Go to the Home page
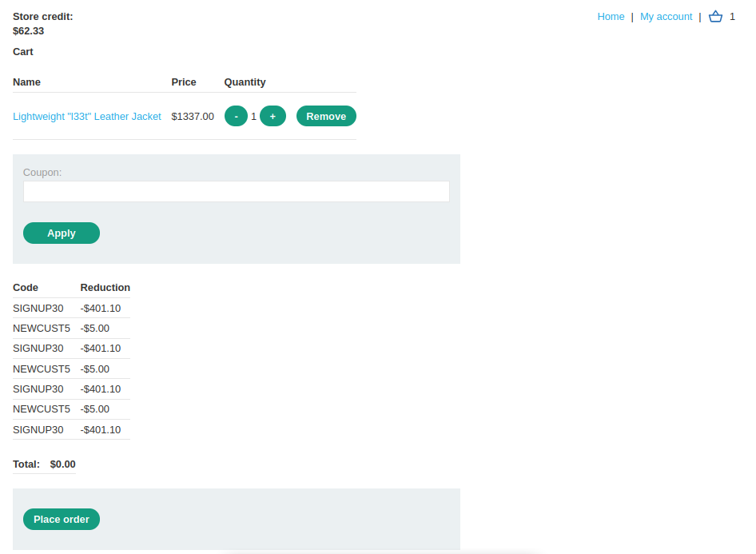This screenshot has height=554, width=756. [611, 17]
